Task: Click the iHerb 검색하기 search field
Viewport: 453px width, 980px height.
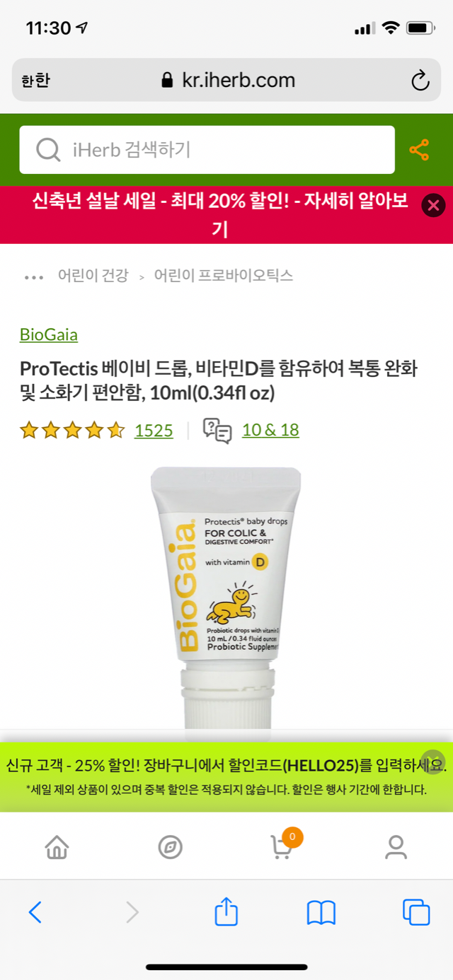Action: coord(207,150)
